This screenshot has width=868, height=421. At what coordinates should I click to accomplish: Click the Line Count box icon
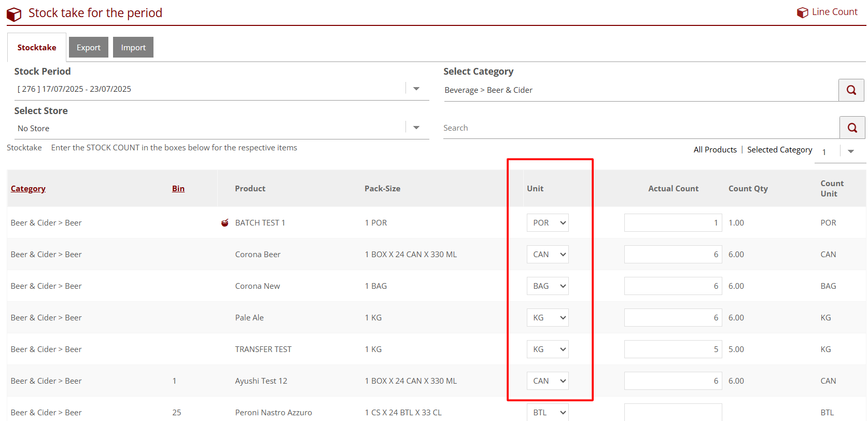(x=802, y=12)
